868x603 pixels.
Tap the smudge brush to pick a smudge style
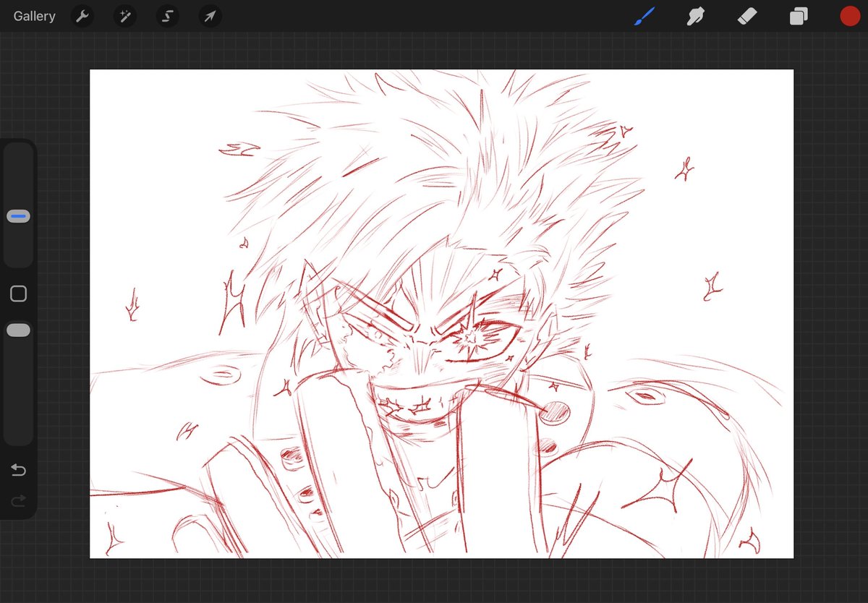tap(695, 16)
